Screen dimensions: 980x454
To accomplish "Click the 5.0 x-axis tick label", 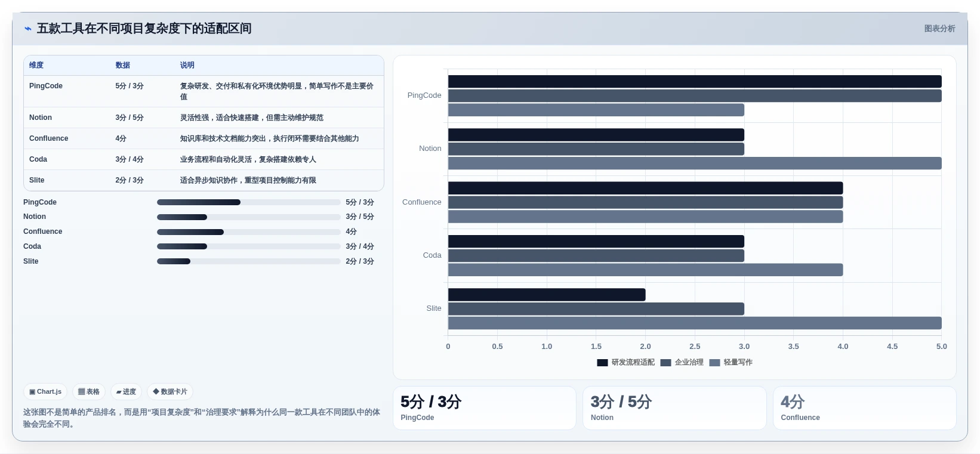I will [941, 347].
